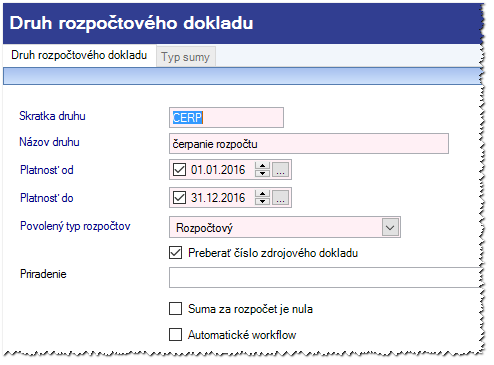Uncheck the Platnosť do date checkbox

click(179, 198)
